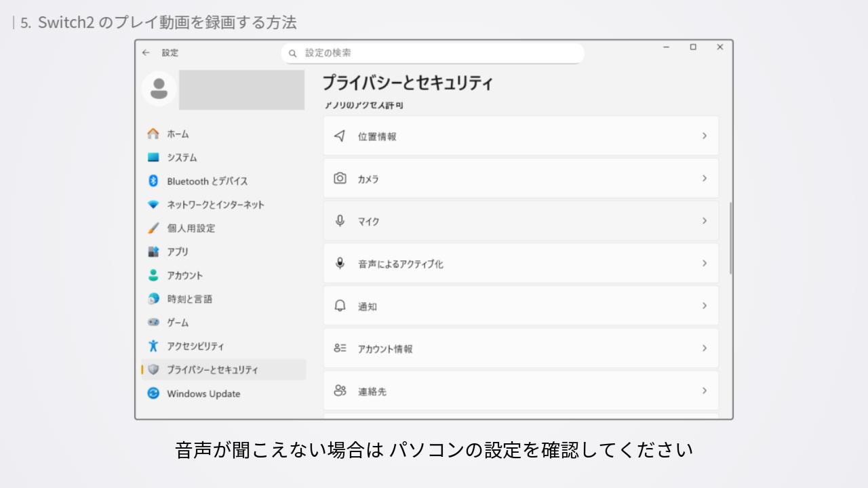Image resolution: width=868 pixels, height=488 pixels.
Task: Maximize the Settings window
Action: pyautogui.click(x=693, y=47)
